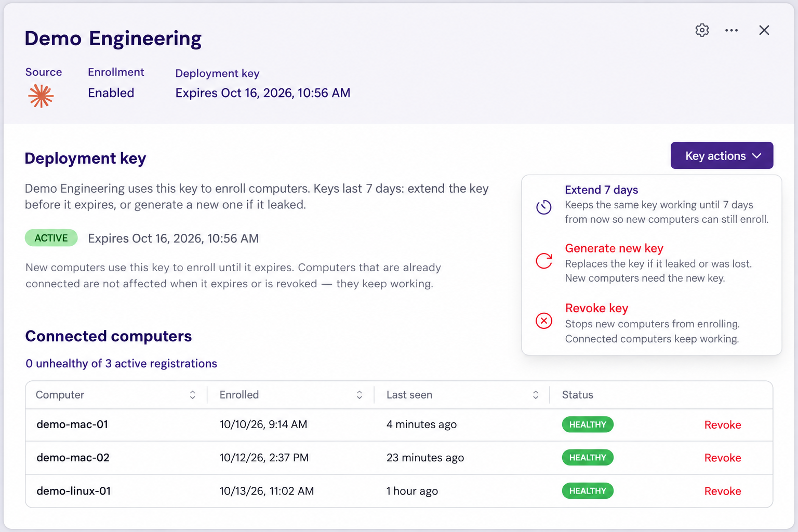Revoke the demo-linux-01 computer
Image resolution: width=798 pixels, height=532 pixels.
click(723, 491)
